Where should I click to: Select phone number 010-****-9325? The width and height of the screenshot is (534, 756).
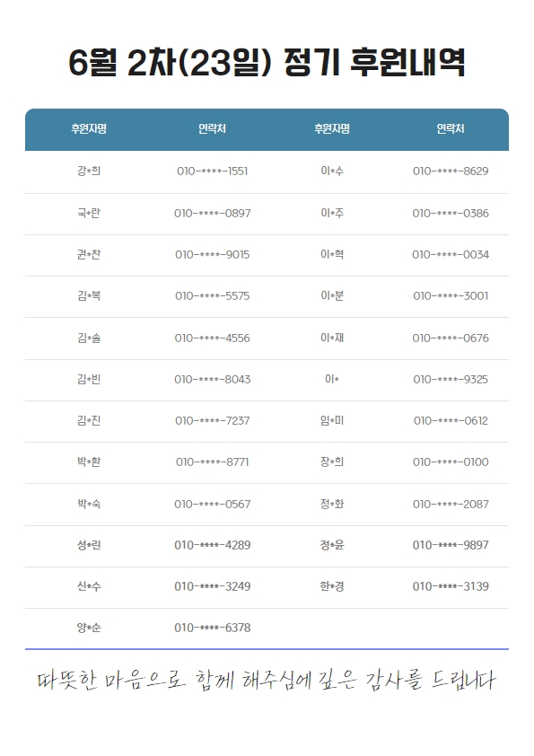coord(451,380)
